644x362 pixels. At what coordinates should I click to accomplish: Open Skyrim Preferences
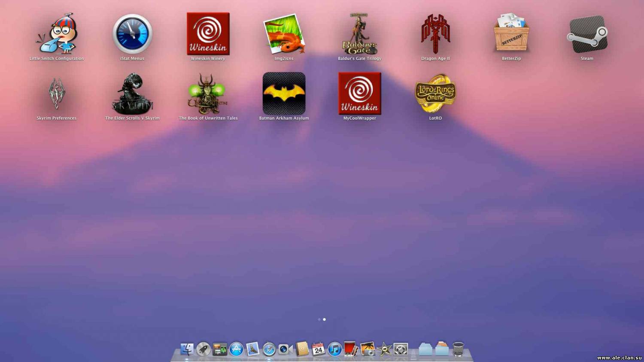click(57, 94)
